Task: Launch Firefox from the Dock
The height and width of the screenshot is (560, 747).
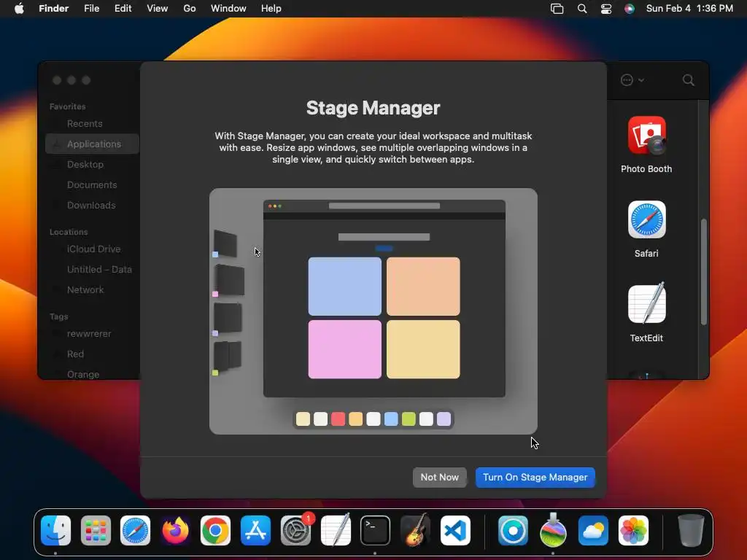Action: tap(175, 530)
